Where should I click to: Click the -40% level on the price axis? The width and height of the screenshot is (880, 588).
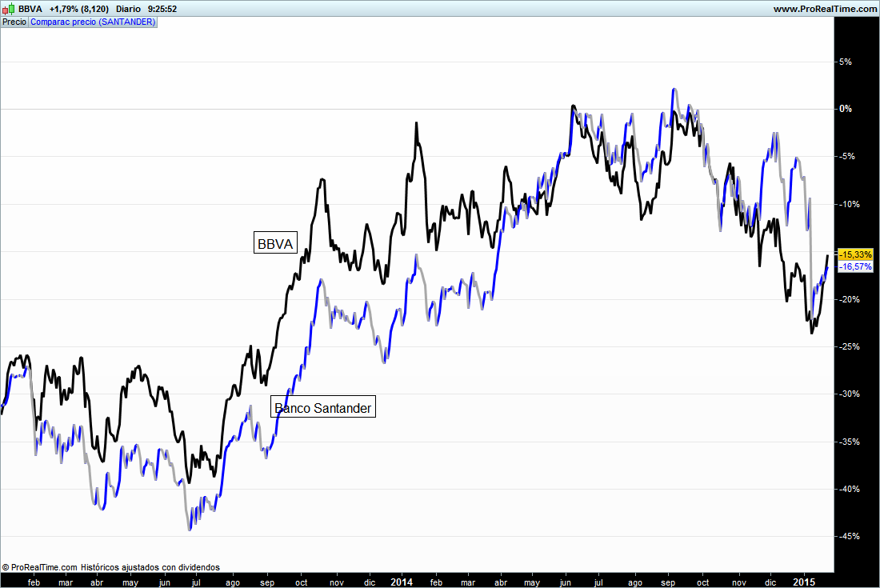click(849, 489)
